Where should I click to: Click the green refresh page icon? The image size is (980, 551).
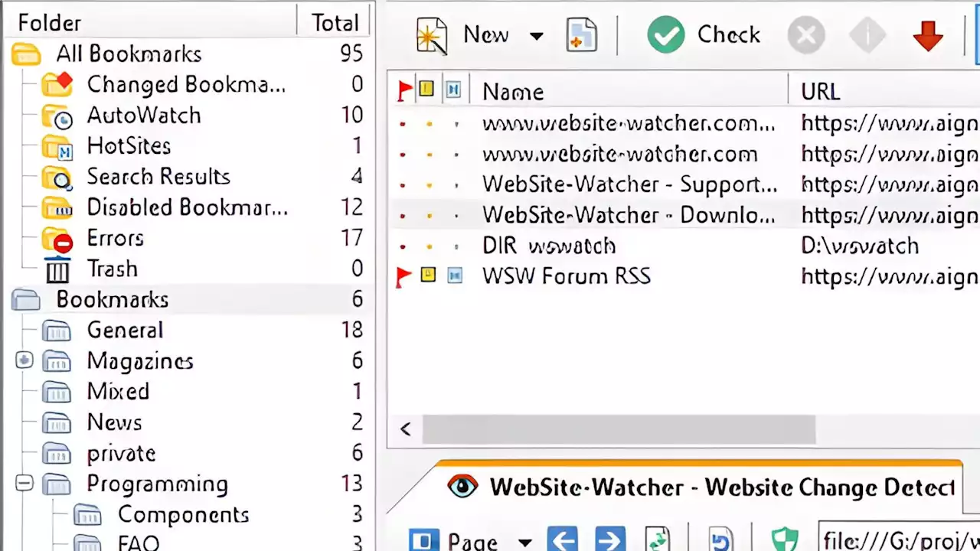(x=658, y=540)
